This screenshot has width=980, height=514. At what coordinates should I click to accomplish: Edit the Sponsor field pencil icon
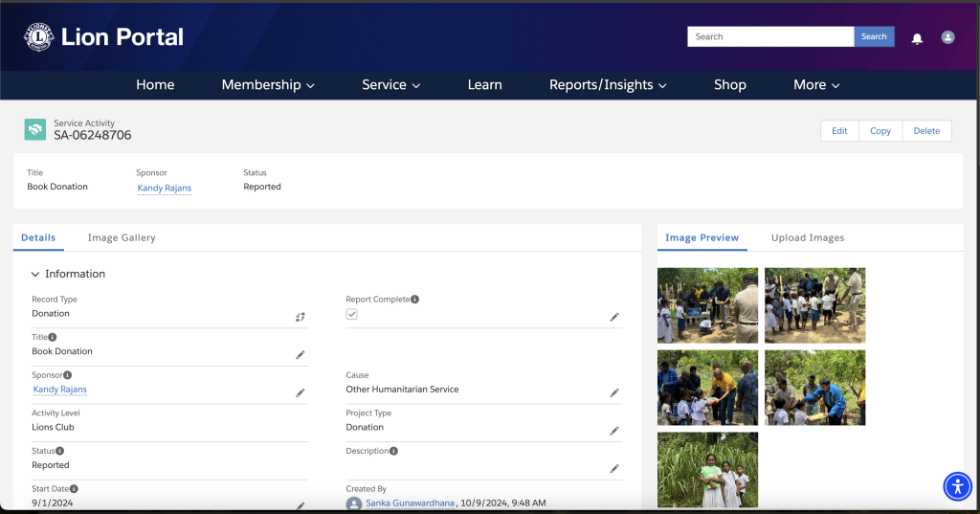tap(300, 392)
